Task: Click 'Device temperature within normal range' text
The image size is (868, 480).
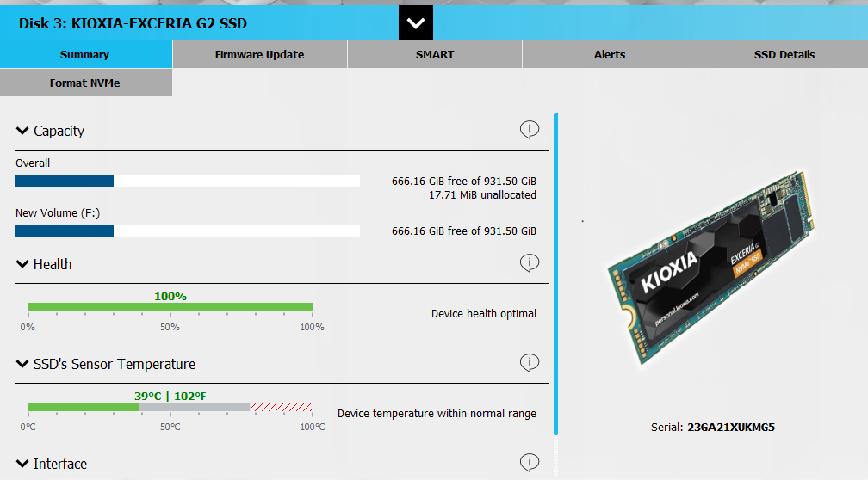Action: point(437,413)
